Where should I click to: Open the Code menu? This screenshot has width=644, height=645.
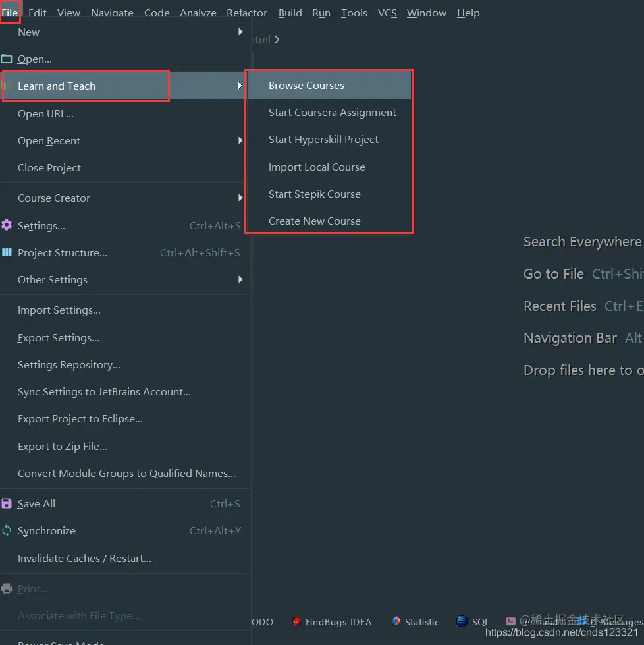click(157, 13)
